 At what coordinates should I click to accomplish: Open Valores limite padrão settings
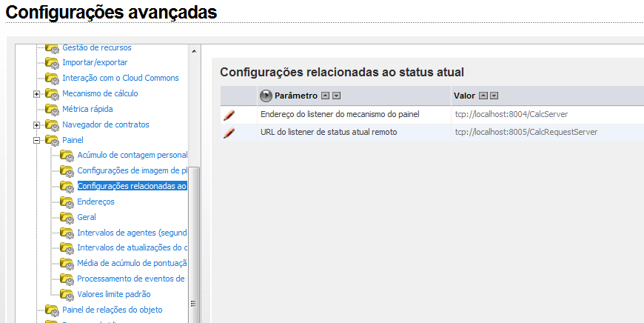coord(114,294)
